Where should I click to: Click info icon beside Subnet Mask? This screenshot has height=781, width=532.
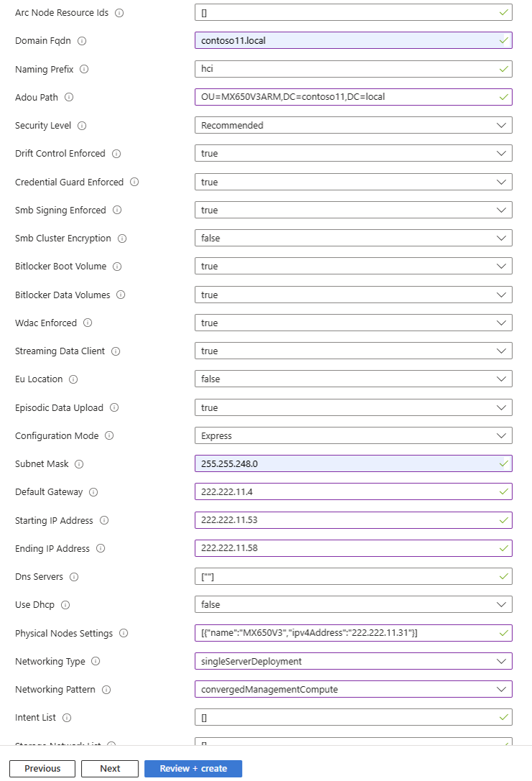coord(79,464)
